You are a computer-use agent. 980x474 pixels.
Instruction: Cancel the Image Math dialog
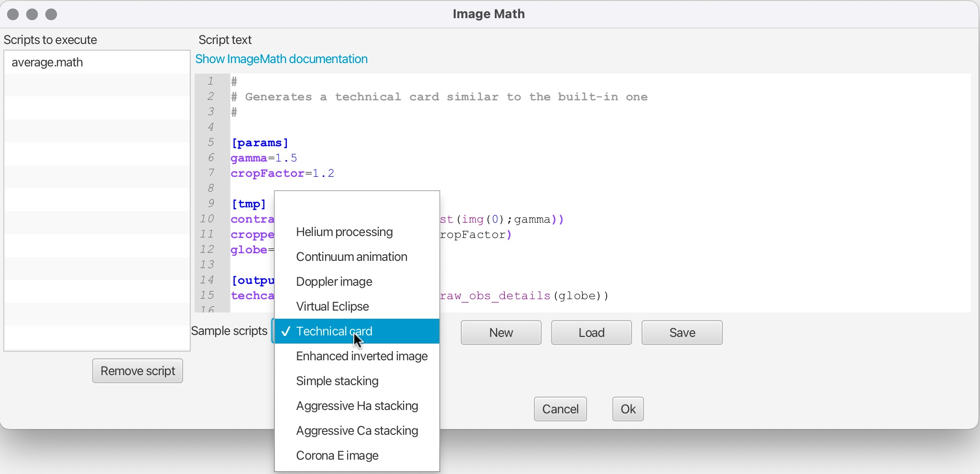[560, 409]
